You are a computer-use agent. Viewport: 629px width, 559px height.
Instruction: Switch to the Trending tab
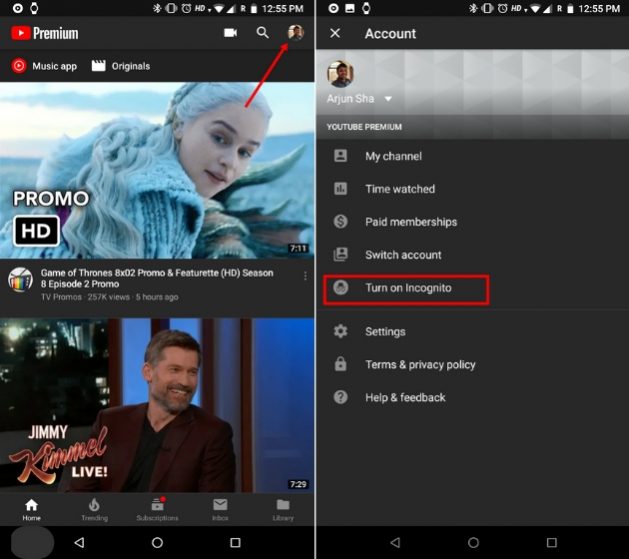[x=94, y=510]
